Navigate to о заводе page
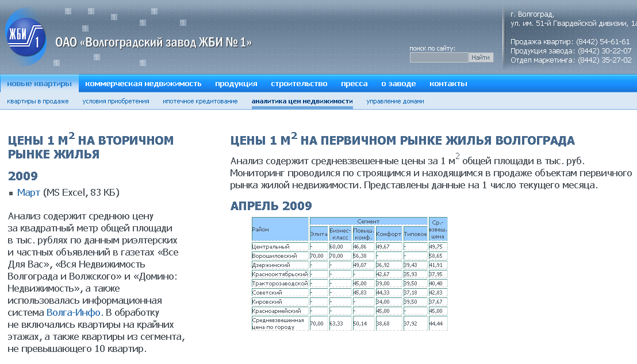 (398, 84)
